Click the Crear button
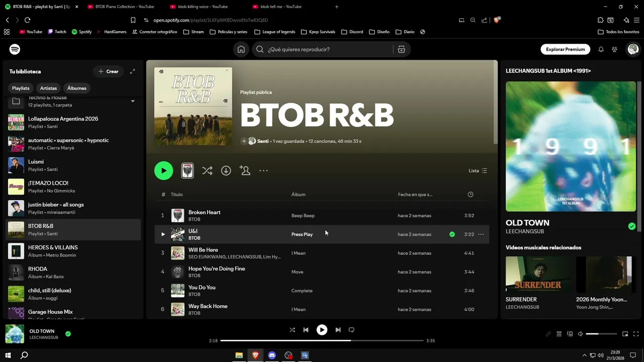 [x=109, y=71]
